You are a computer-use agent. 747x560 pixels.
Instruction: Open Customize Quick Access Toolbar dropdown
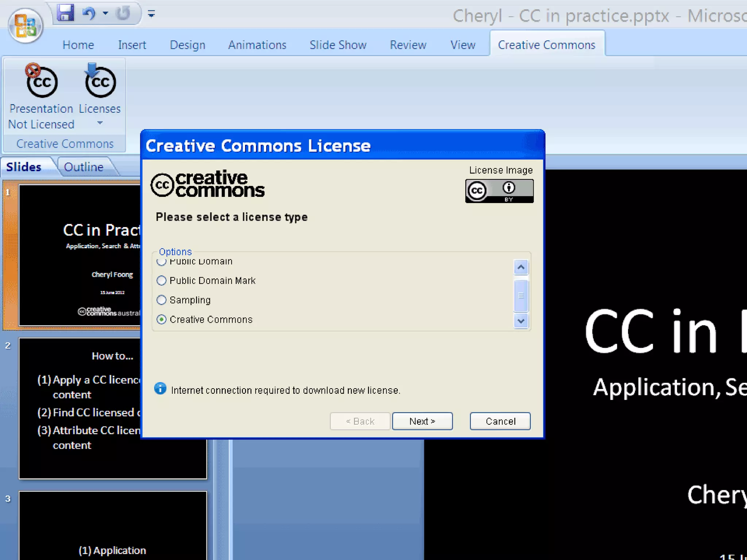coord(151,14)
